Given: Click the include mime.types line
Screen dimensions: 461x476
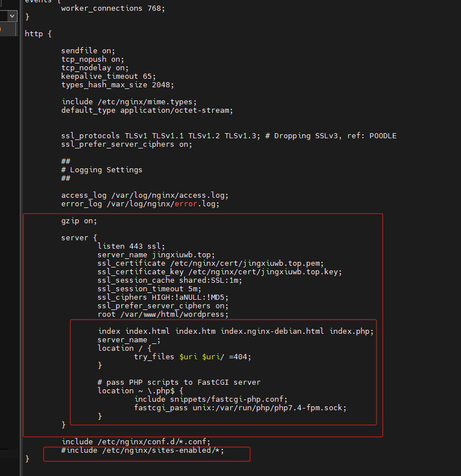Looking at the screenshot, I should pos(129,101).
